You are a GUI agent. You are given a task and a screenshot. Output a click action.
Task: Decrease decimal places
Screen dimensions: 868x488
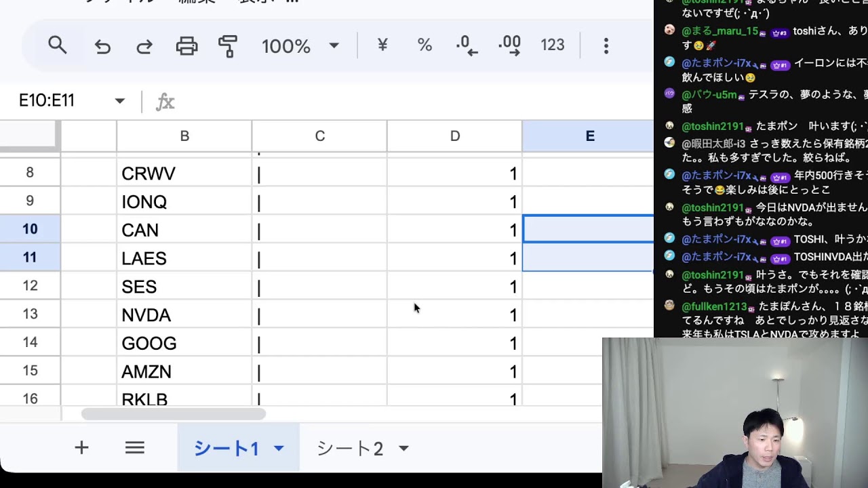tap(467, 45)
